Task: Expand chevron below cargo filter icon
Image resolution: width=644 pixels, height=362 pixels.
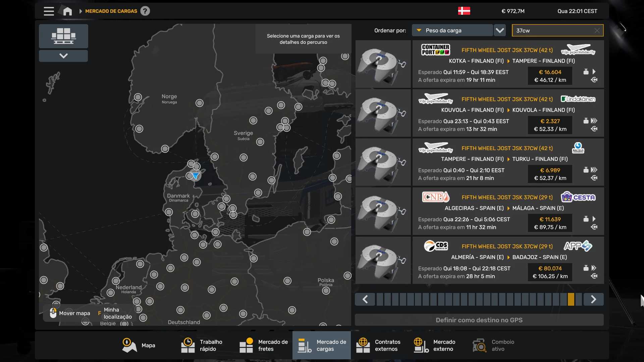Action: (63, 56)
